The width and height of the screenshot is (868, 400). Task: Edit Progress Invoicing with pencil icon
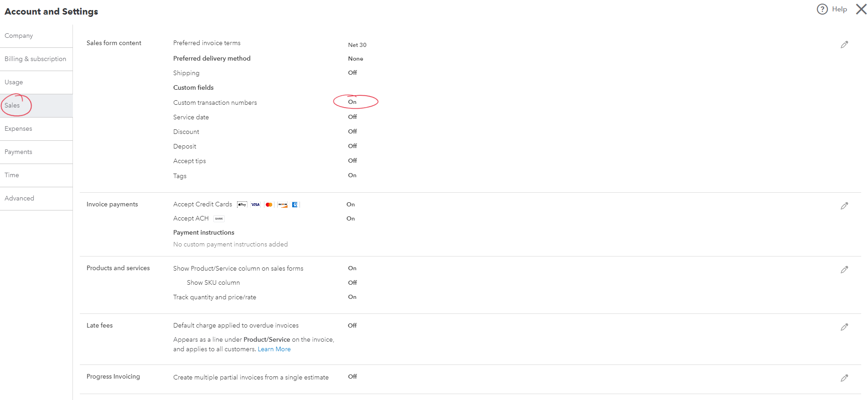pyautogui.click(x=844, y=378)
